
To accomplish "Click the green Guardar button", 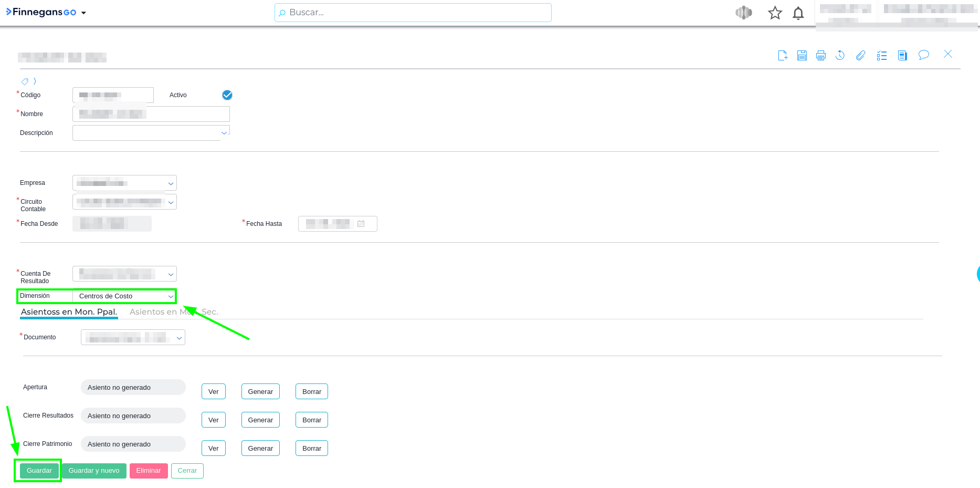I will pos(39,471).
